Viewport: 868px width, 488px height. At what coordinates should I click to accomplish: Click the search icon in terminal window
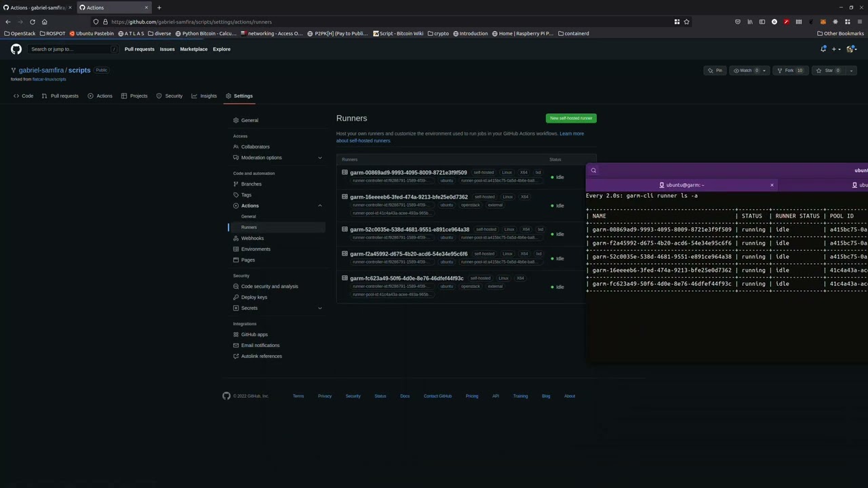click(x=593, y=171)
